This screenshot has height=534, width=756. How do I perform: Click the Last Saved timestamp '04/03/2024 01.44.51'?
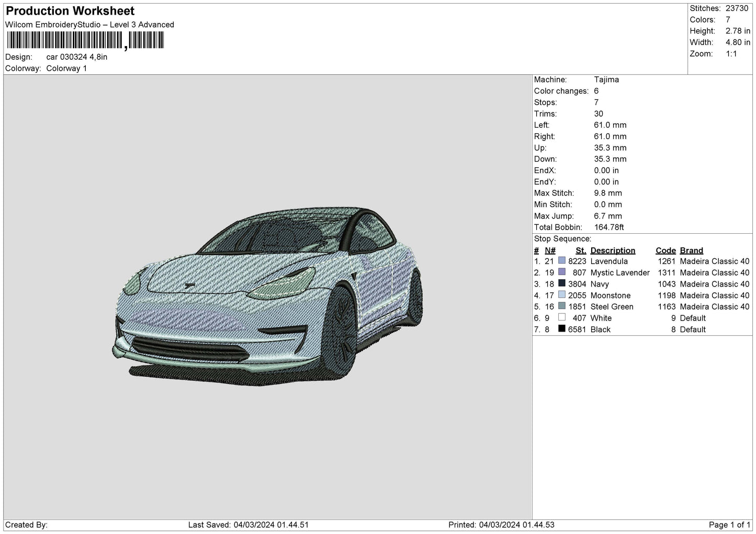pyautogui.click(x=271, y=525)
